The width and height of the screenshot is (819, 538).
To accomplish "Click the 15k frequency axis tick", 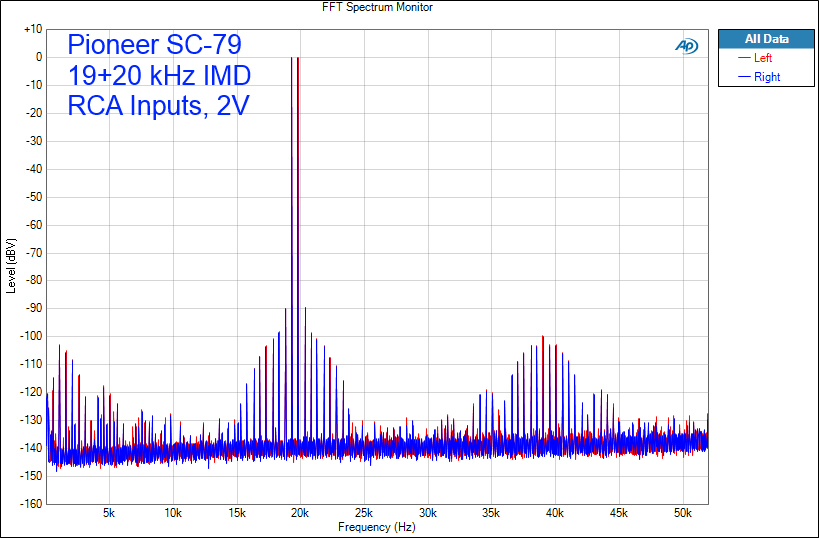I will click(237, 513).
